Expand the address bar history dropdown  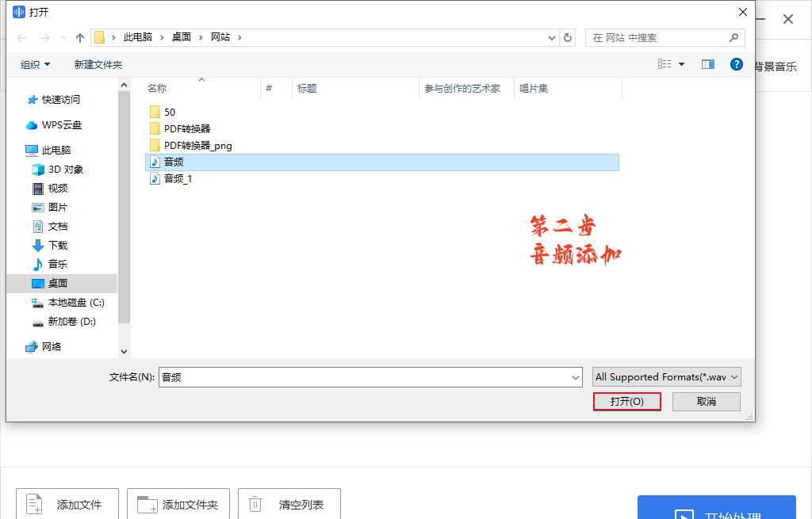tap(553, 38)
